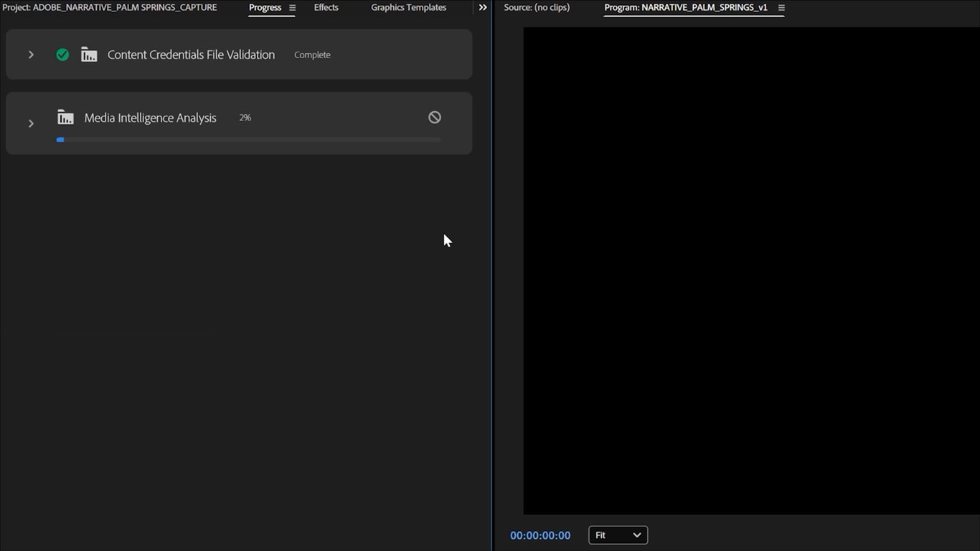Switch to the Graphics Templates tab
Viewport: 980px width, 551px height.
point(408,8)
